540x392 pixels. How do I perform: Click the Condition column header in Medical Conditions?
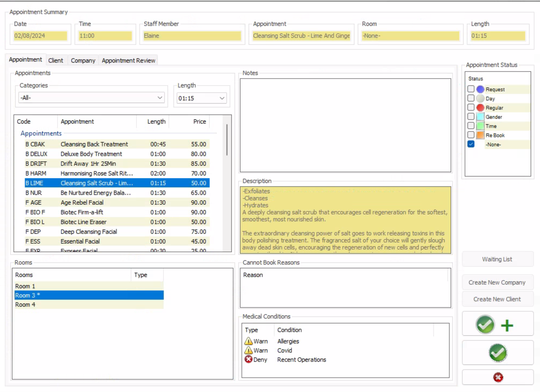354,330
